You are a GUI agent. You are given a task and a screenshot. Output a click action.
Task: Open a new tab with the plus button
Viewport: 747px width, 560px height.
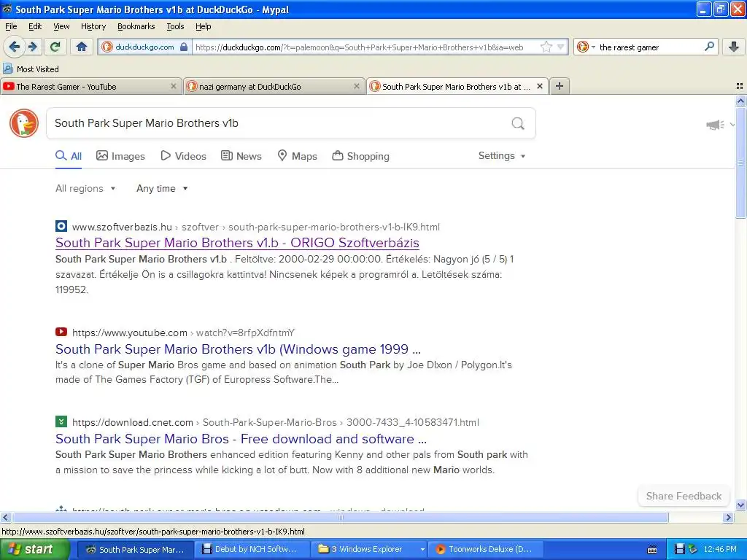click(x=560, y=86)
